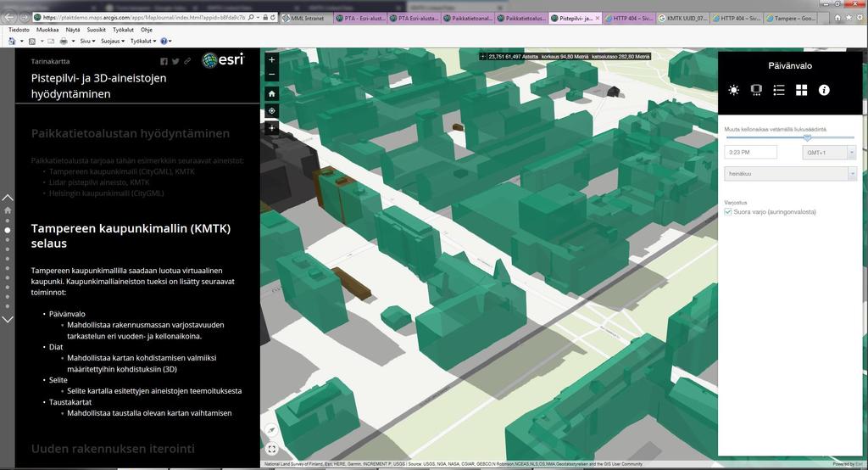Share story on Twitter
This screenshot has height=470, width=868.
coord(175,62)
